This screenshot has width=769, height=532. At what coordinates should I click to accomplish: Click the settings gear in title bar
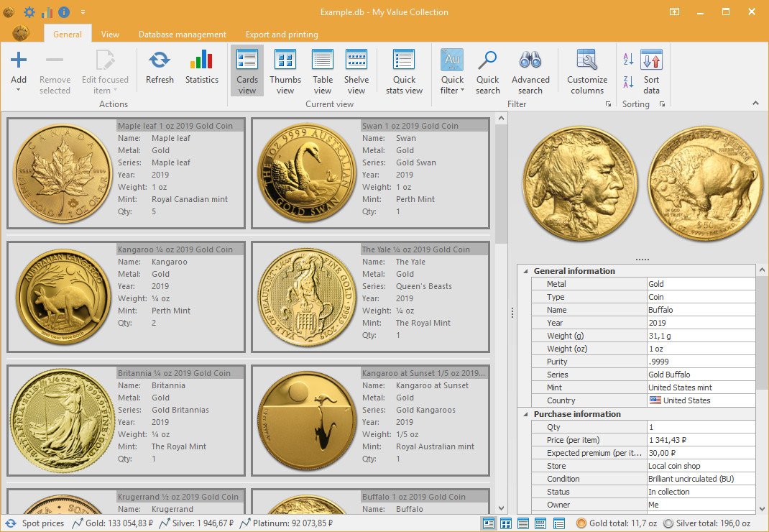[x=29, y=12]
